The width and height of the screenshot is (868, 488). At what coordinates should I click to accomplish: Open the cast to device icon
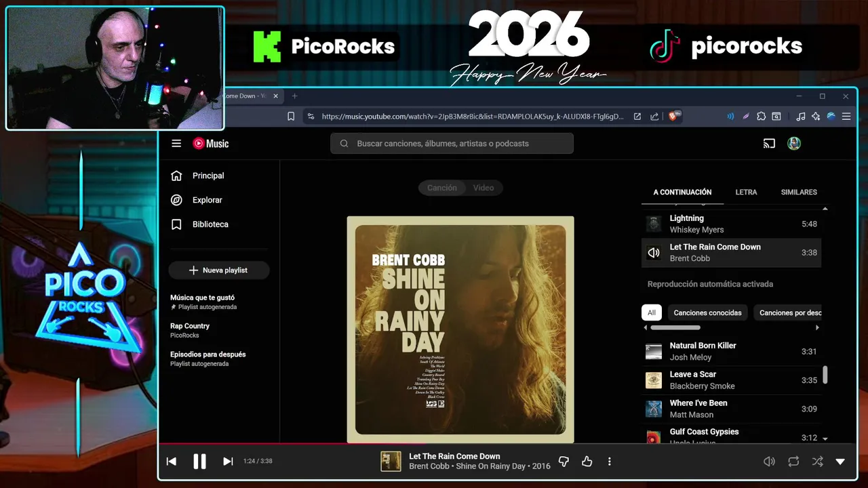pyautogui.click(x=769, y=144)
